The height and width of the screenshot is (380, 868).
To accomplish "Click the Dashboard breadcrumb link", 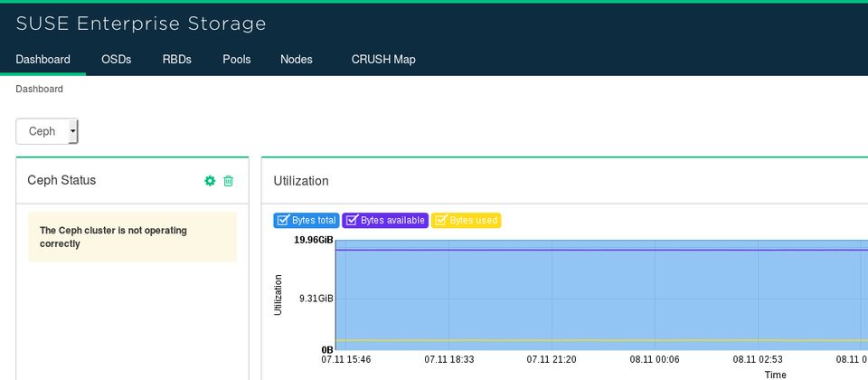I will pyautogui.click(x=39, y=89).
